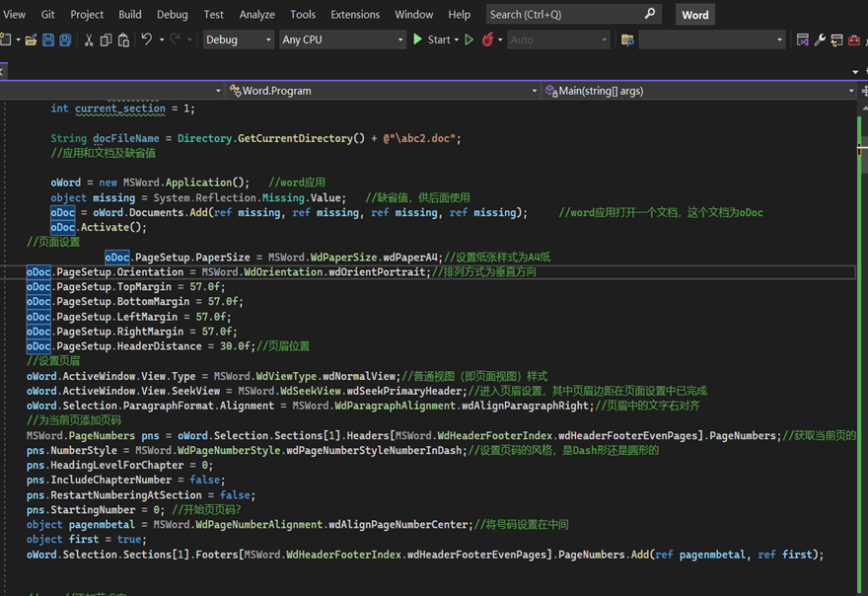This screenshot has height=596, width=868.
Task: Click the Copy icon in the toolbar
Action: point(106,39)
